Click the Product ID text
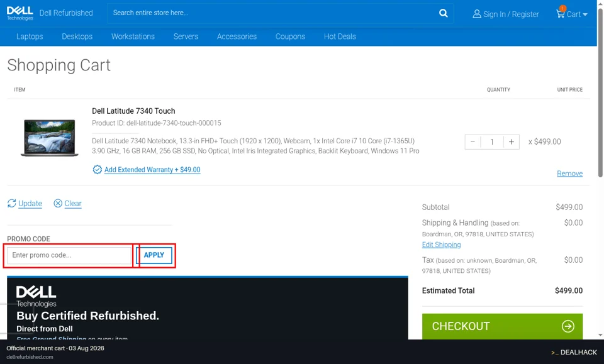 click(x=157, y=123)
